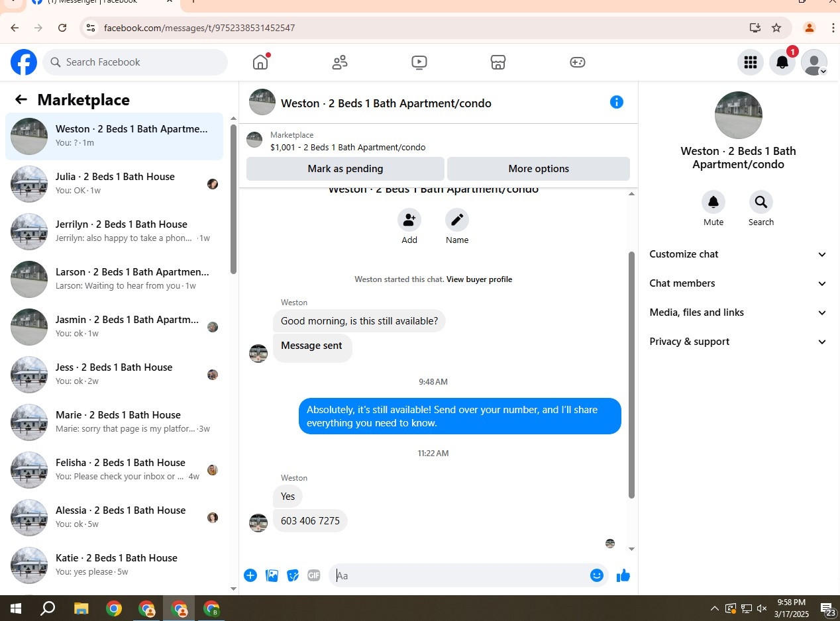Image resolution: width=840 pixels, height=621 pixels.
Task: Open site information icon in address bar
Action: (x=91, y=28)
